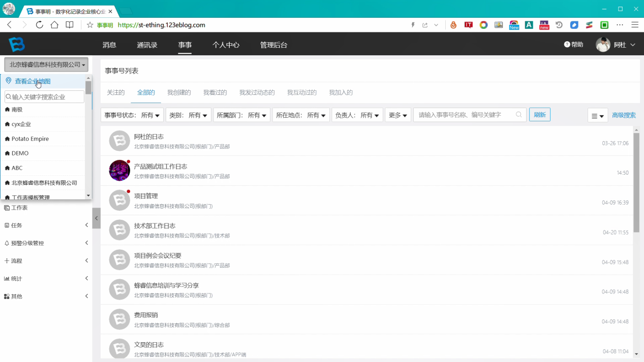Select Potato Empire from the company list

pos(30,139)
